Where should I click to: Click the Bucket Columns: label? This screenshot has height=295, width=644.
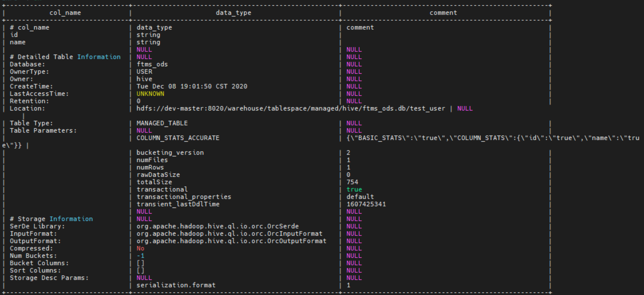pyautogui.click(x=39, y=263)
